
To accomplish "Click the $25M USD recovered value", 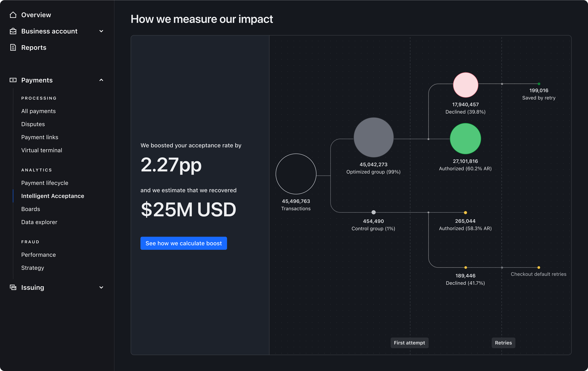I will click(x=189, y=209).
